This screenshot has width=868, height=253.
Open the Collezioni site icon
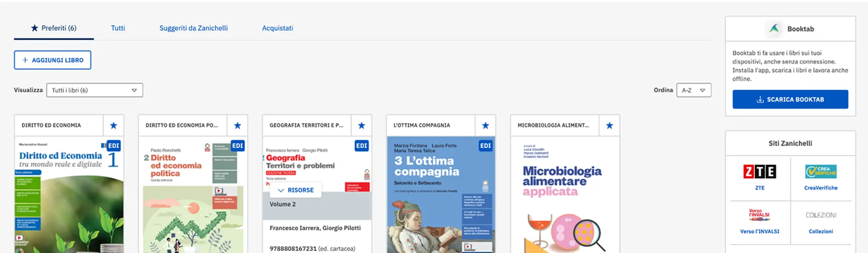tap(821, 215)
